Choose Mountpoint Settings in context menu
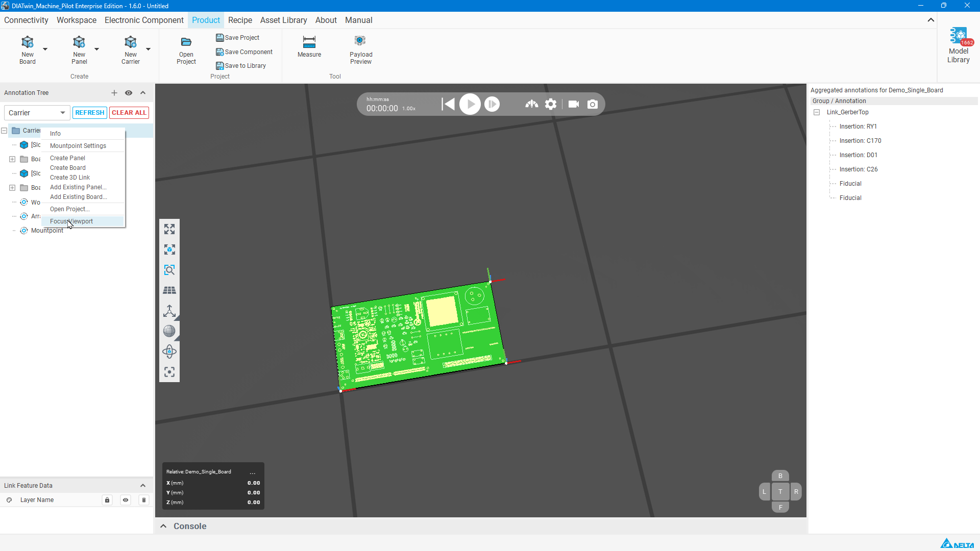The image size is (980, 551). click(x=83, y=146)
